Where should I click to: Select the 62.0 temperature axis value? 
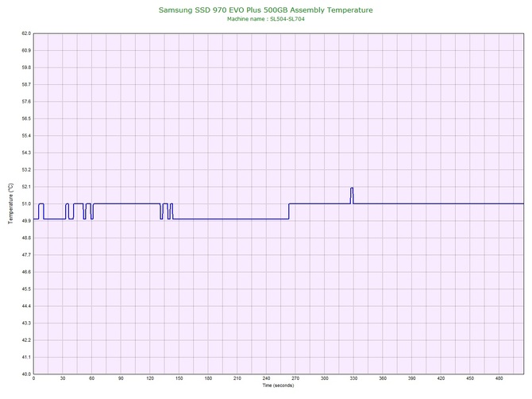26,33
